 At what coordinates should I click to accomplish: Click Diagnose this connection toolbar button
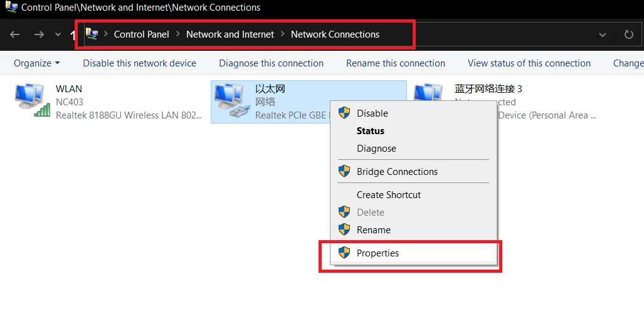pyautogui.click(x=271, y=63)
